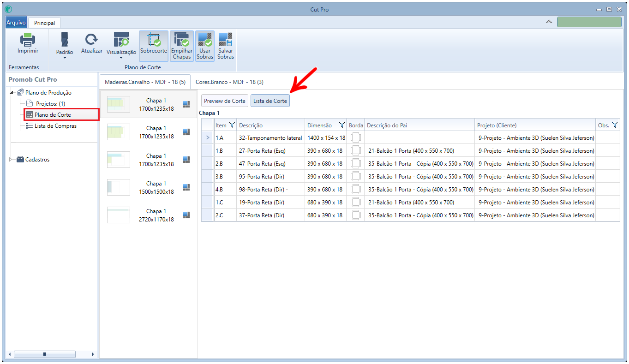Image resolution: width=629 pixels, height=364 pixels.
Task: Click the '47-Porta Reta (Esq)' cell
Action: coord(270,163)
